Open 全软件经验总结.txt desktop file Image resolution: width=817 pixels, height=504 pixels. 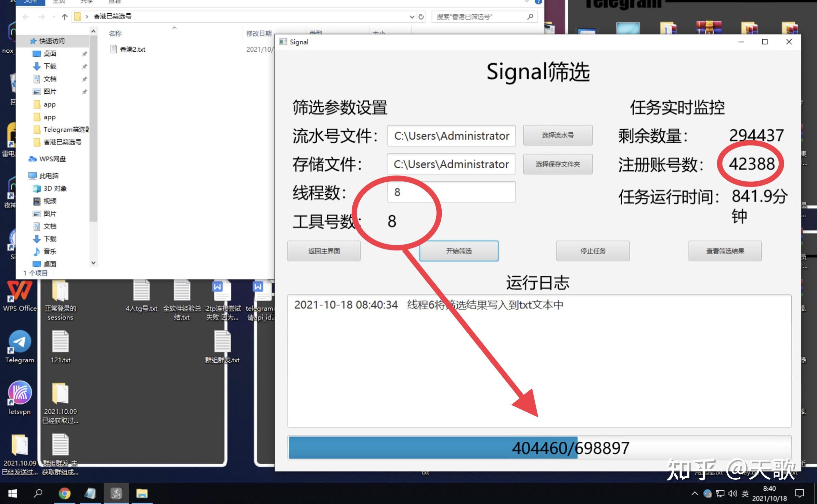(x=182, y=300)
